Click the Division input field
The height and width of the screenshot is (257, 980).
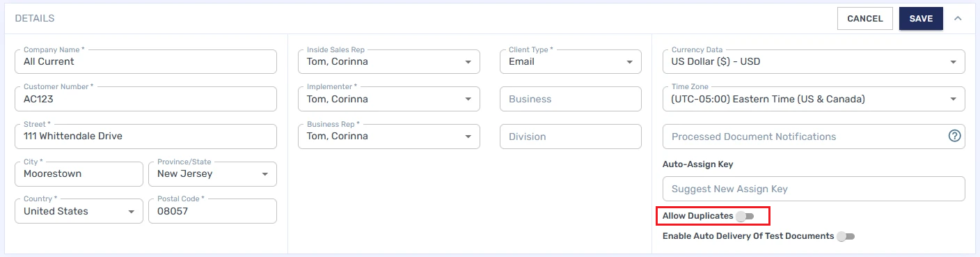571,137
